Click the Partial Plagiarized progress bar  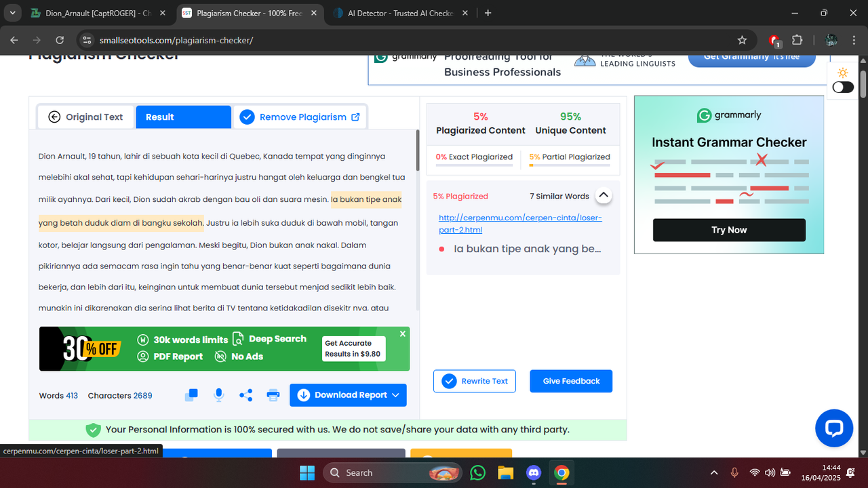(x=570, y=165)
